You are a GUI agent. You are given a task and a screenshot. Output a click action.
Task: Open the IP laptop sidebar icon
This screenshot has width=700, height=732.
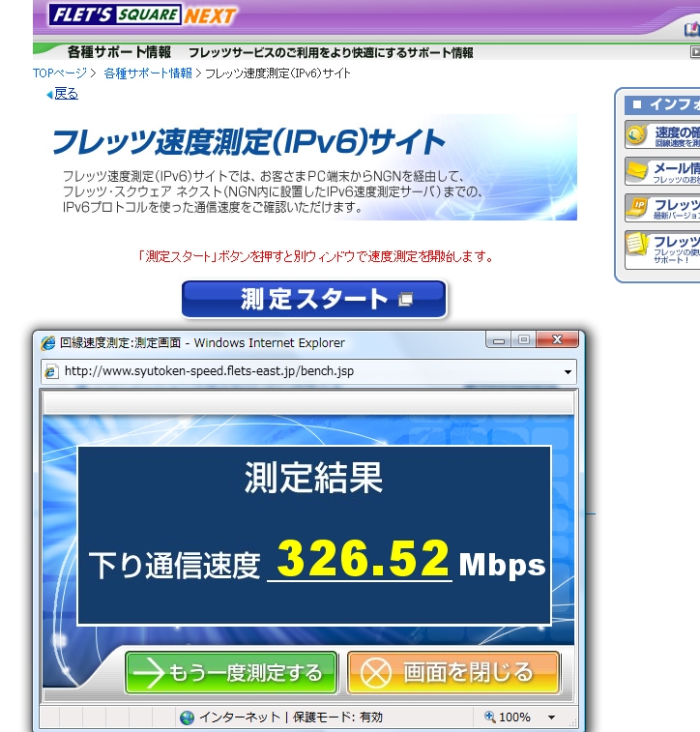click(x=637, y=207)
